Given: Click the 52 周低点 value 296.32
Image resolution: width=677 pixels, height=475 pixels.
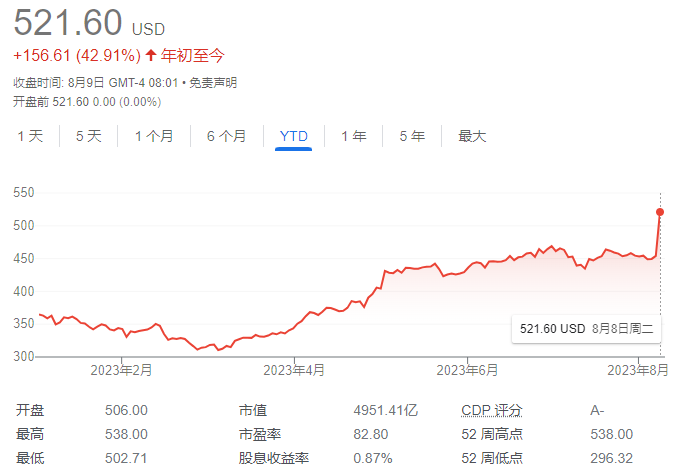Looking at the screenshot, I should point(611,458).
